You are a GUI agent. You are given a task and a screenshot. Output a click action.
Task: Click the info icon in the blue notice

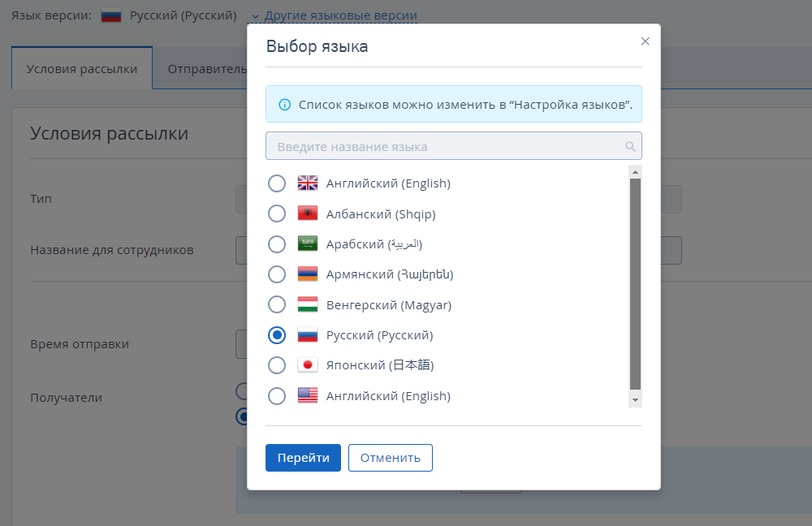285,105
